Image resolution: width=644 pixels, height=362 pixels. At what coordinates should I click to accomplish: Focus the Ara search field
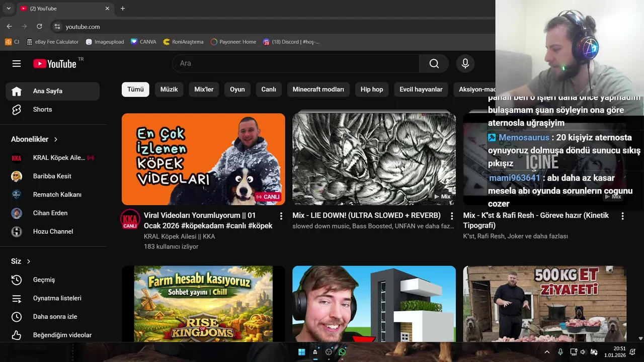point(296,63)
